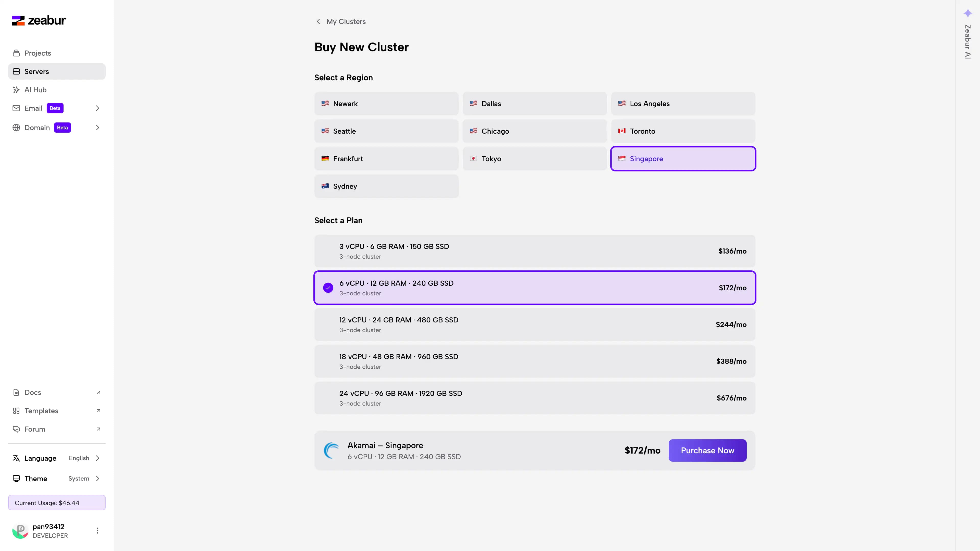The height and width of the screenshot is (551, 980).
Task: Open the account options three-dot menu
Action: click(97, 530)
